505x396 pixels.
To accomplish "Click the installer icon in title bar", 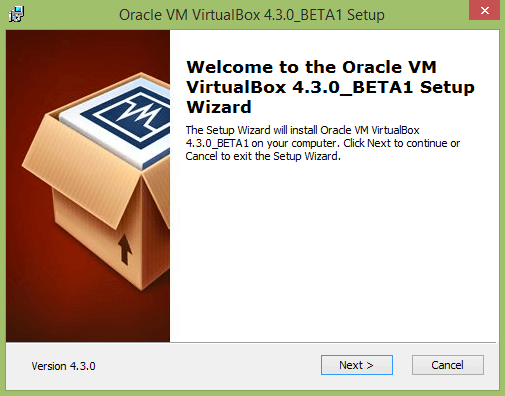I will pyautogui.click(x=16, y=14).
